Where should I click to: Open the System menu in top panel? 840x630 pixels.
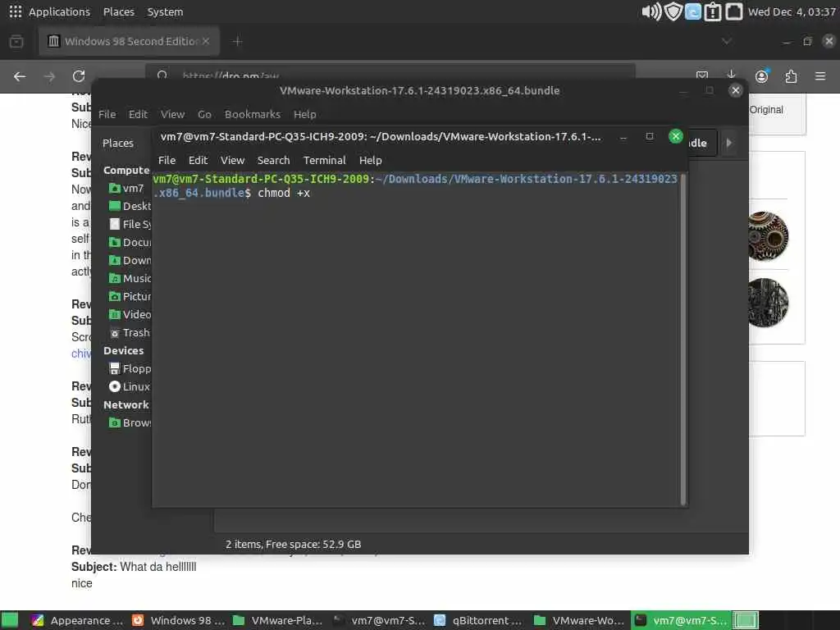(165, 11)
